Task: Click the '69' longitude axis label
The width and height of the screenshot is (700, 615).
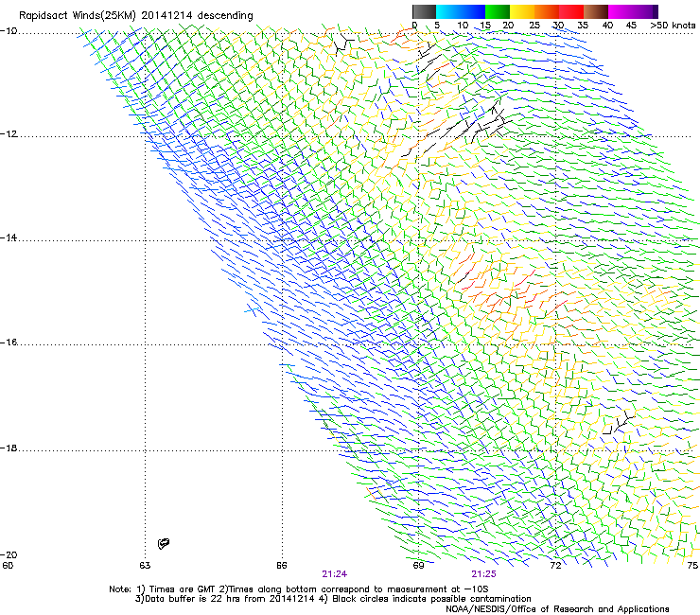Action: [418, 566]
